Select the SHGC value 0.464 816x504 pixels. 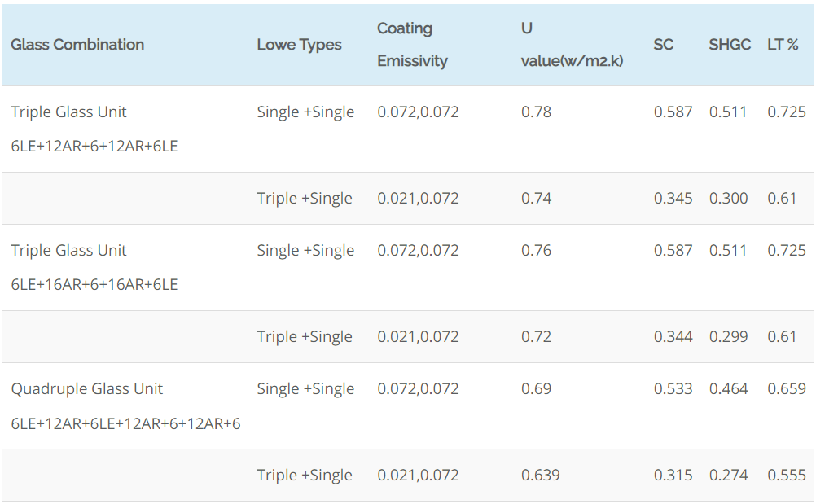coord(728,389)
